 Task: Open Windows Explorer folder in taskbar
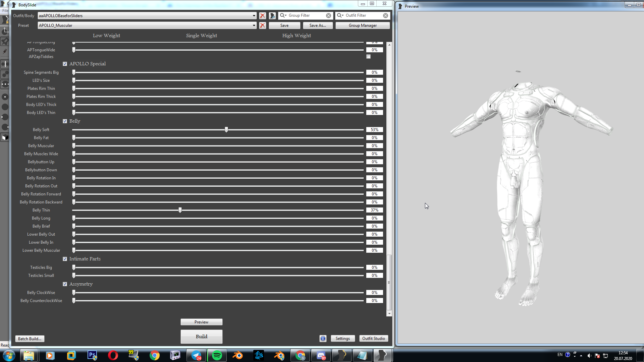point(29,355)
